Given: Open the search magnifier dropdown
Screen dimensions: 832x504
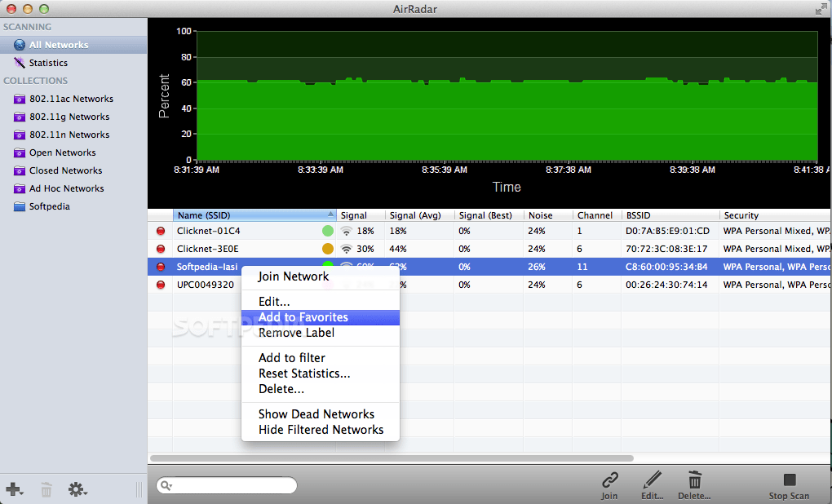Looking at the screenshot, I should pyautogui.click(x=166, y=485).
